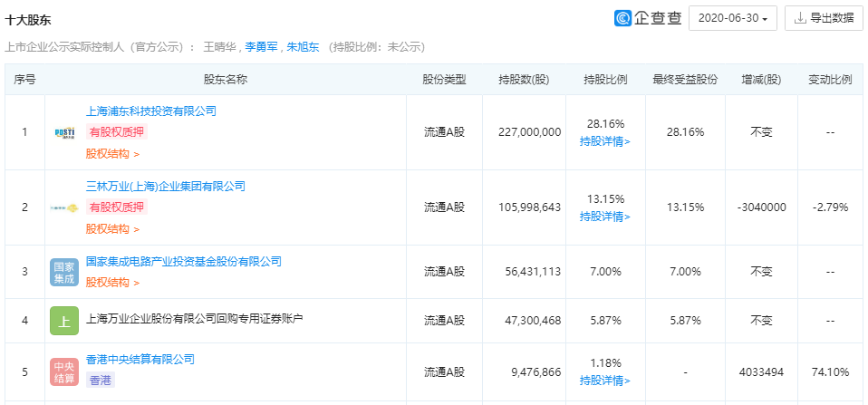Click the 中央结算 red avatar icon
Viewport: 868px width, 405px height.
pyautogui.click(x=64, y=372)
